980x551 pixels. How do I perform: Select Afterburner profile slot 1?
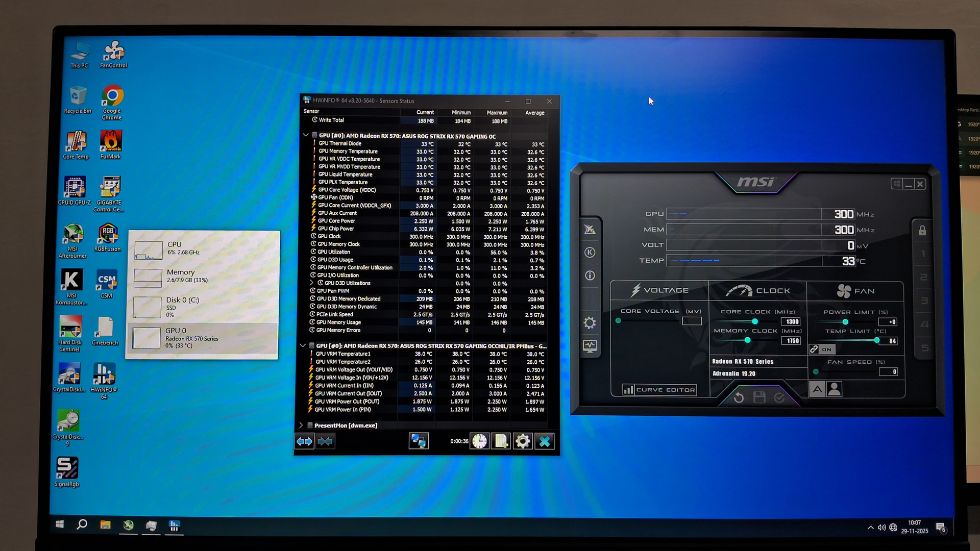coord(923,254)
